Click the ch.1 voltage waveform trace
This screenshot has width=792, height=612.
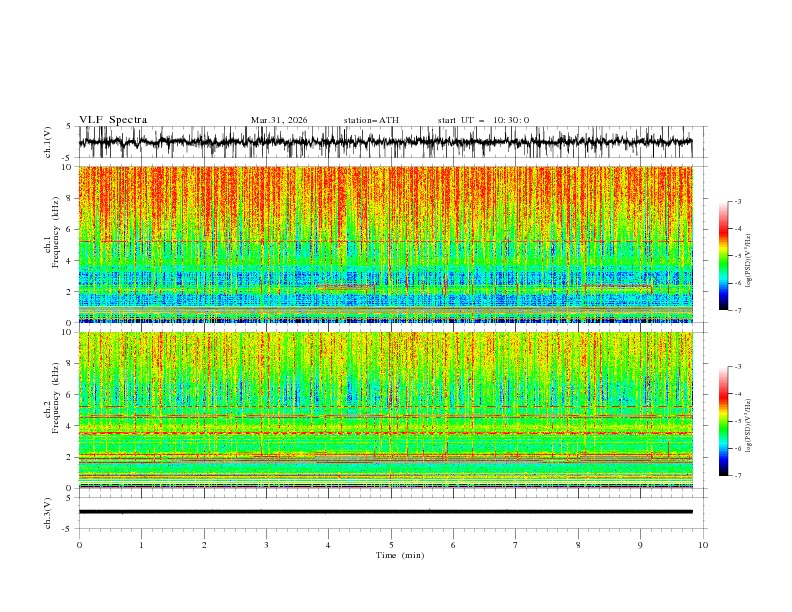point(385,142)
